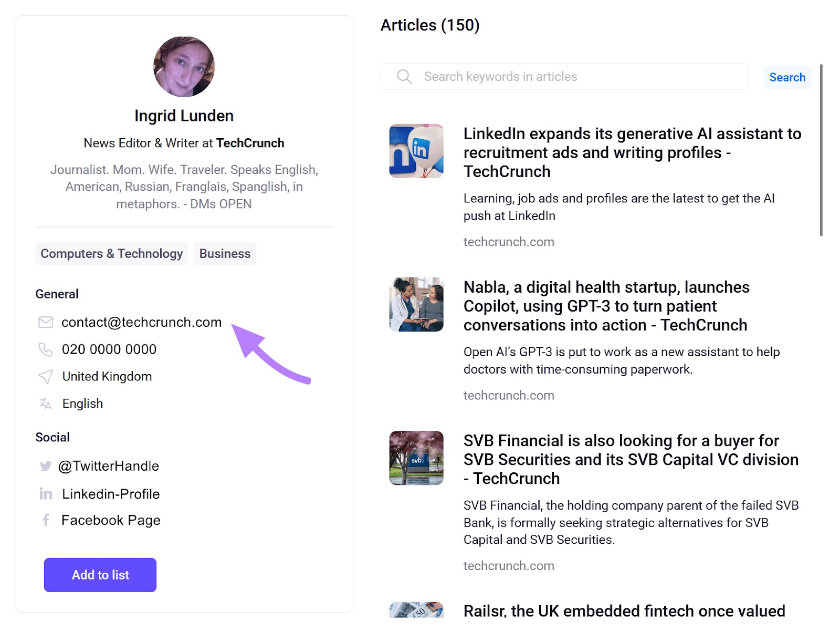Click the Search button next to the search field
Viewport: 840px width, 631px height.
(x=786, y=77)
